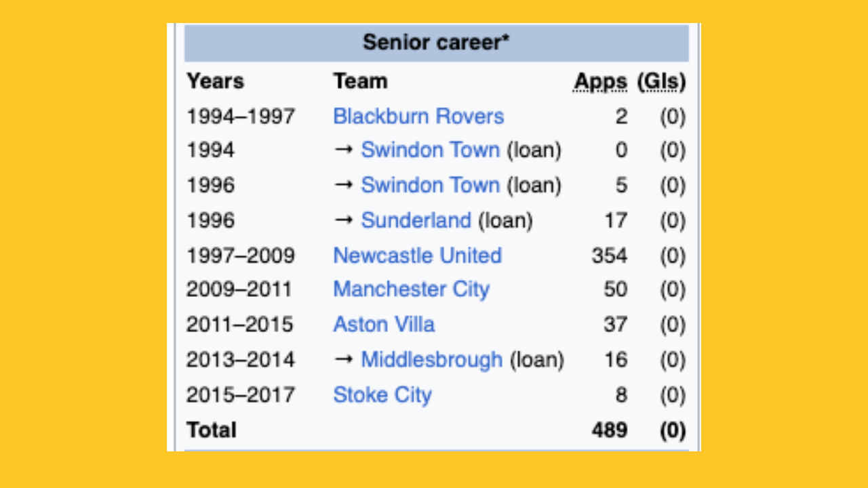This screenshot has width=868, height=488.
Task: Click the Years column header
Action: [216, 81]
